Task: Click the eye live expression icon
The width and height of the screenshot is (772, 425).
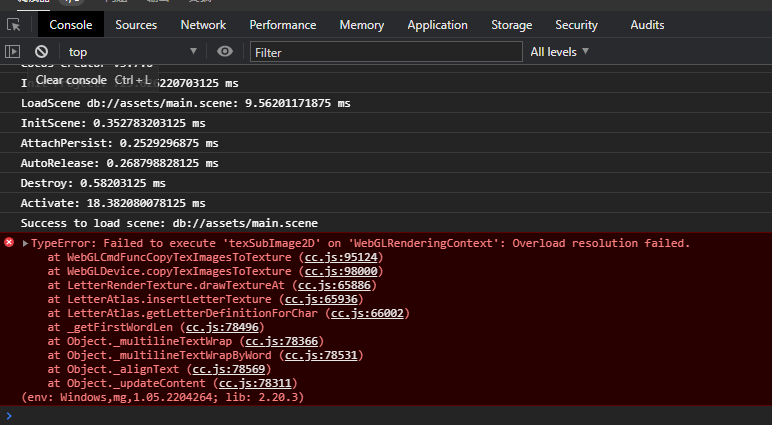Action: coord(225,51)
